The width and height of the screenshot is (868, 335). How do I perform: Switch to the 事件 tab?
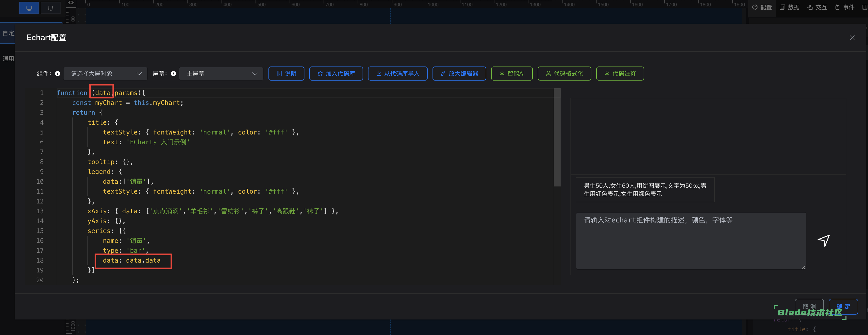[844, 7]
